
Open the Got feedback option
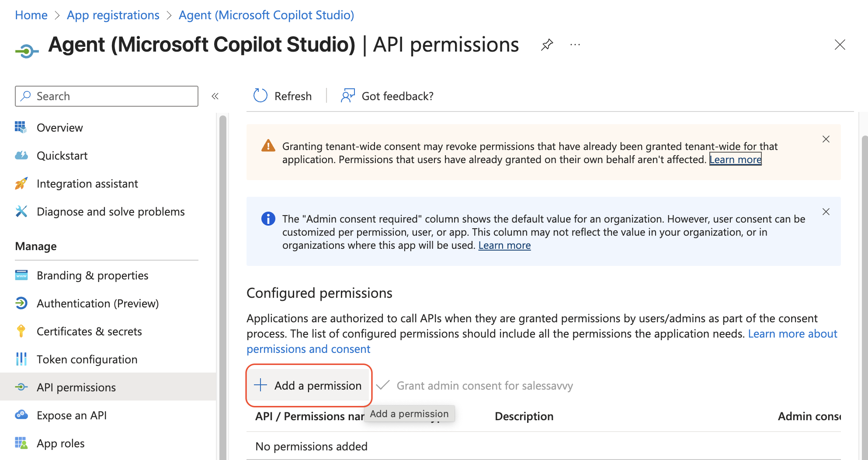387,96
